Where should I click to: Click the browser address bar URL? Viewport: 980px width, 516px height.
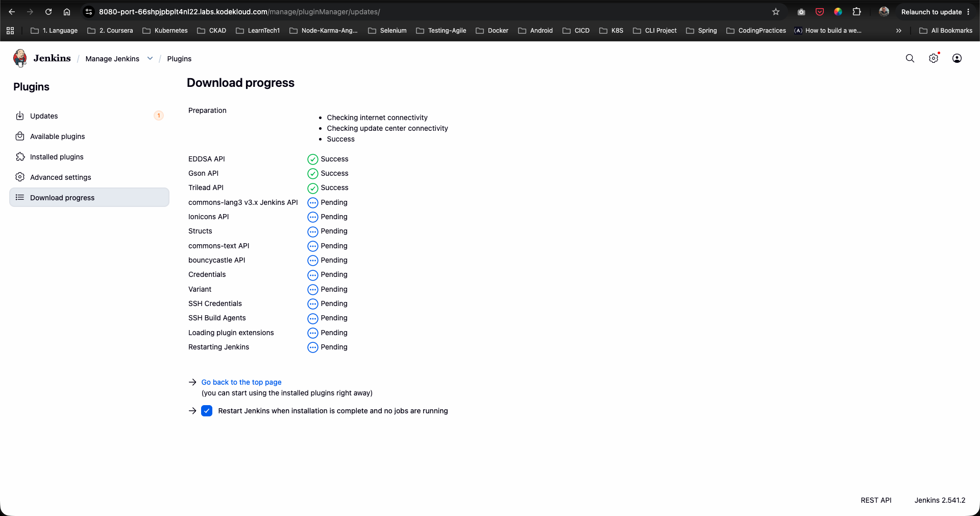[x=239, y=12]
